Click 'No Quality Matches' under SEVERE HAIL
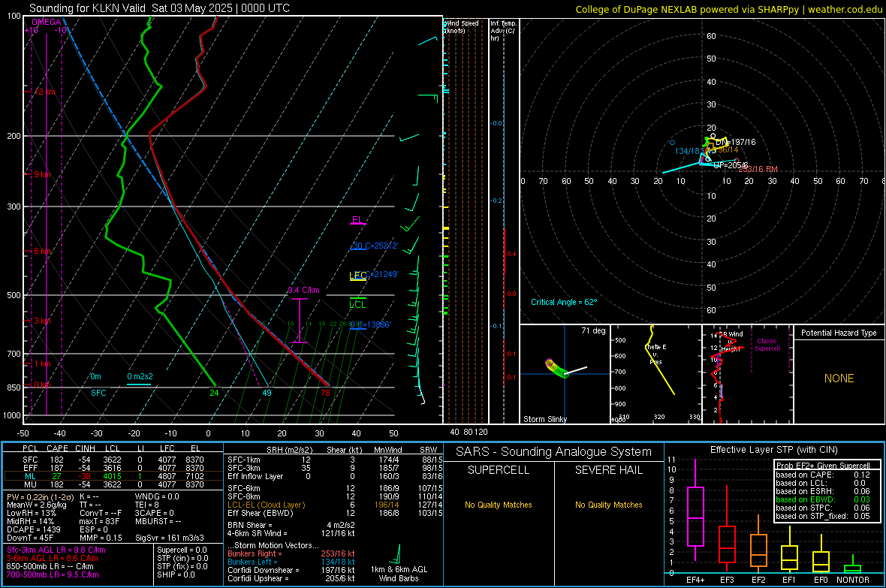The width and height of the screenshot is (886, 588). click(608, 505)
